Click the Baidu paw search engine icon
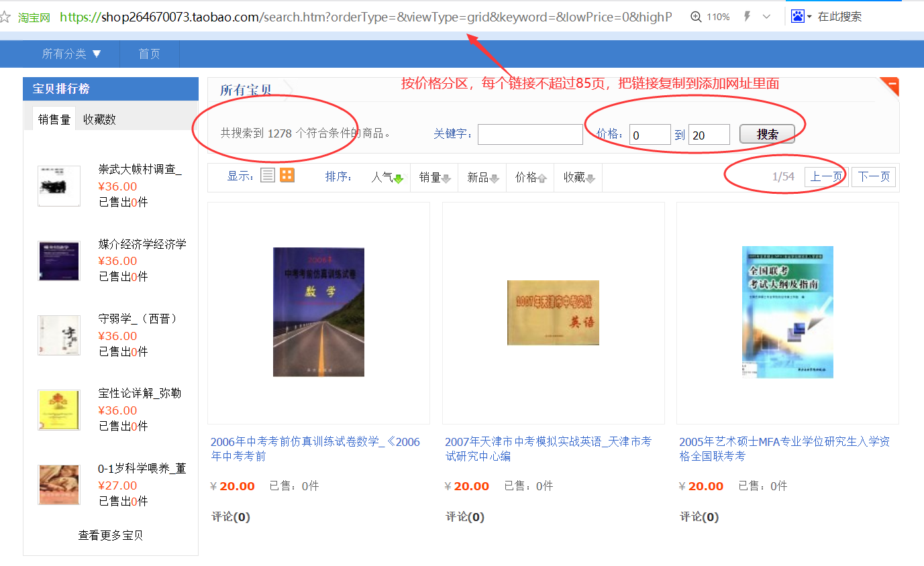The image size is (924, 566). [797, 17]
